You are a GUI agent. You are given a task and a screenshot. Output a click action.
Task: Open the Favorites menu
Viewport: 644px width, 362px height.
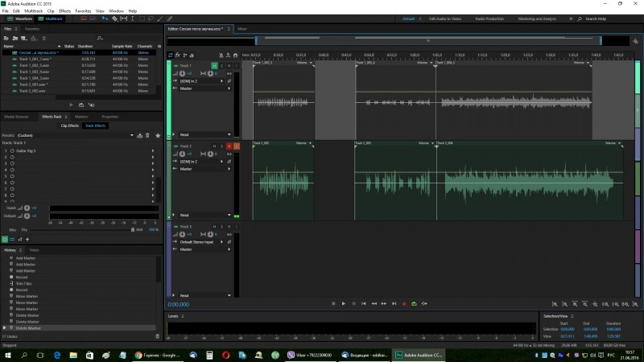[x=83, y=11]
